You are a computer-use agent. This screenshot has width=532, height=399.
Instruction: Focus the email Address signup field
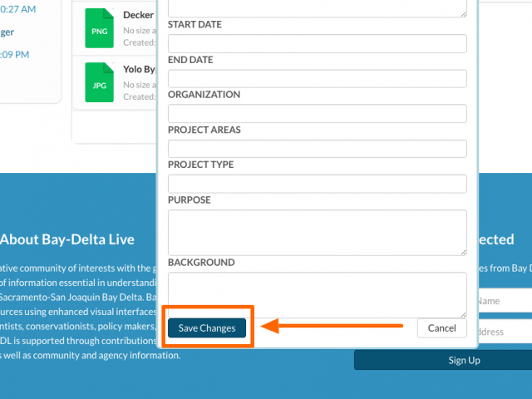504,332
